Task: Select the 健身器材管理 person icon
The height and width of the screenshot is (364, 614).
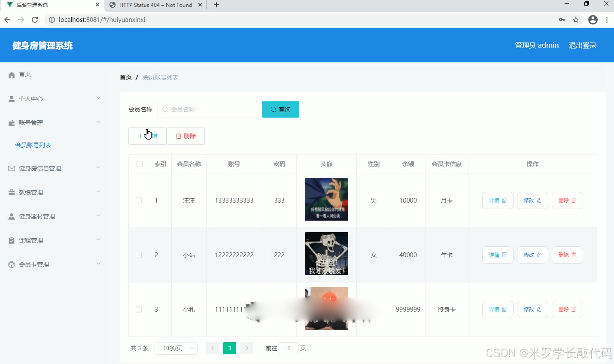Action: 11,216
